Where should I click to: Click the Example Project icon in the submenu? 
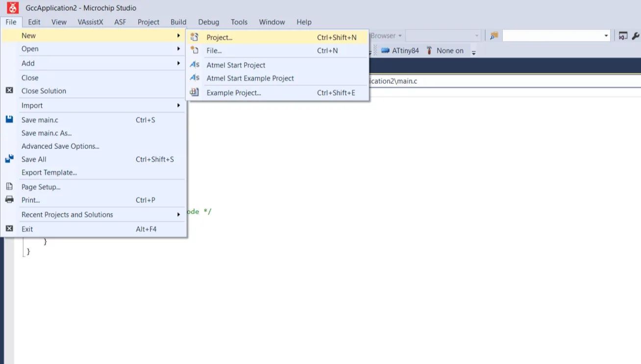[x=195, y=93]
